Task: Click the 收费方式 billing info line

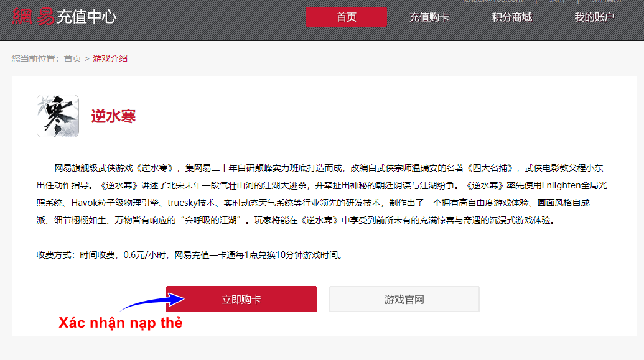Action: pyautogui.click(x=190, y=255)
